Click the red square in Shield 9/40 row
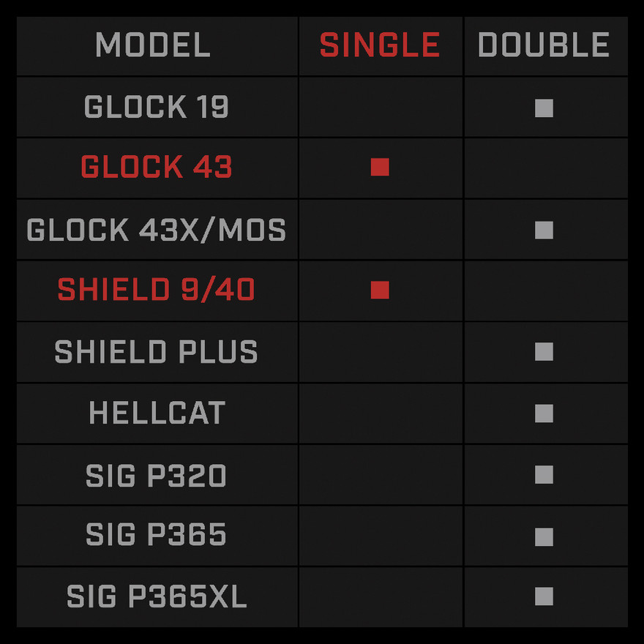This screenshot has width=644, height=644. click(x=380, y=291)
